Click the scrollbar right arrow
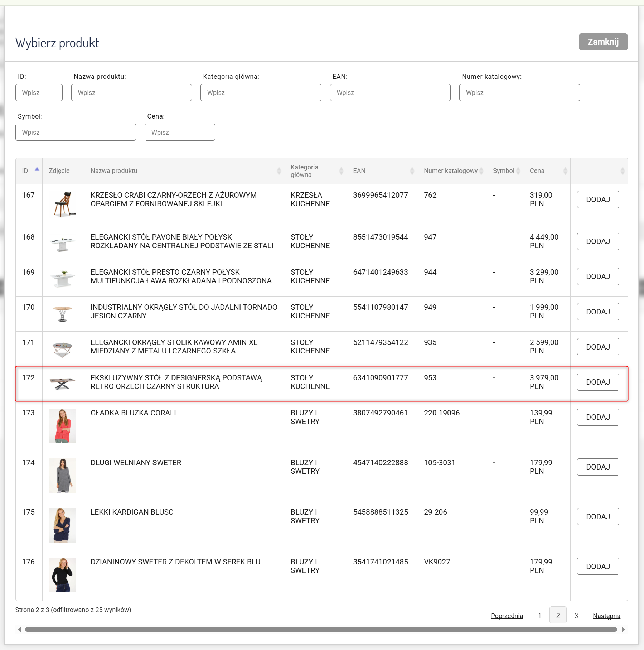 623,629
